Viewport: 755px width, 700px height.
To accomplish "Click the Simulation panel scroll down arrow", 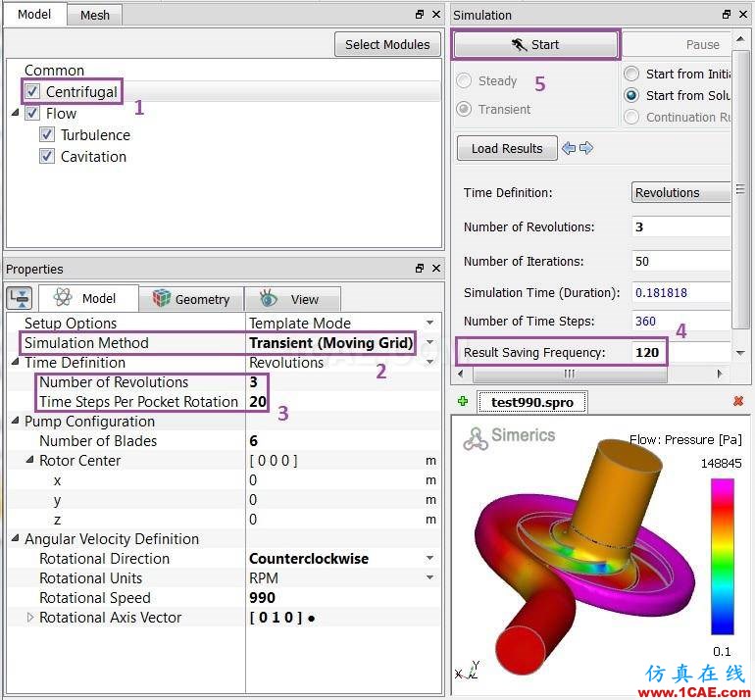I will coord(740,353).
